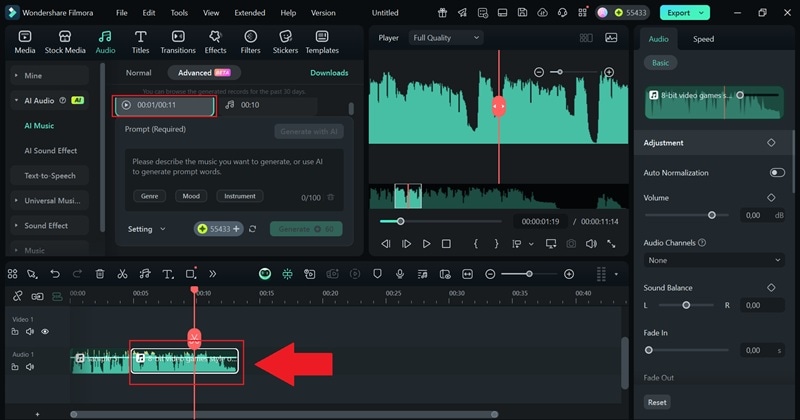The image size is (800, 420).
Task: Click the Instrument prompt button
Action: click(240, 196)
